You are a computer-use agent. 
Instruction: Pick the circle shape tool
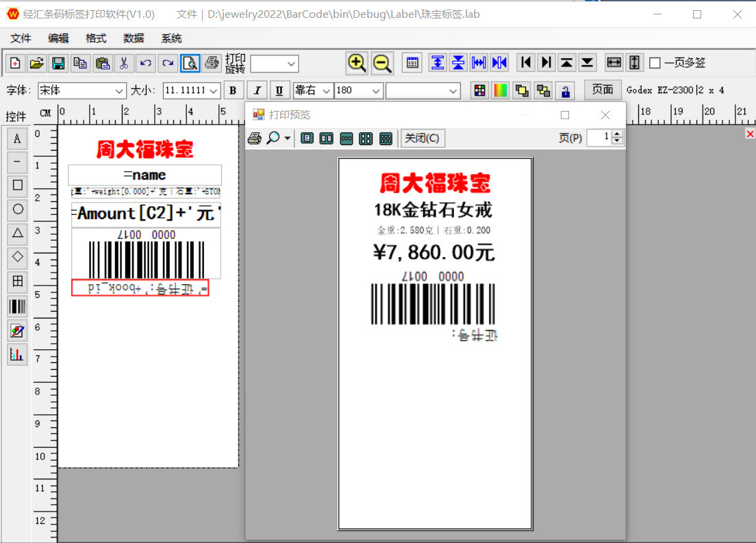17,209
